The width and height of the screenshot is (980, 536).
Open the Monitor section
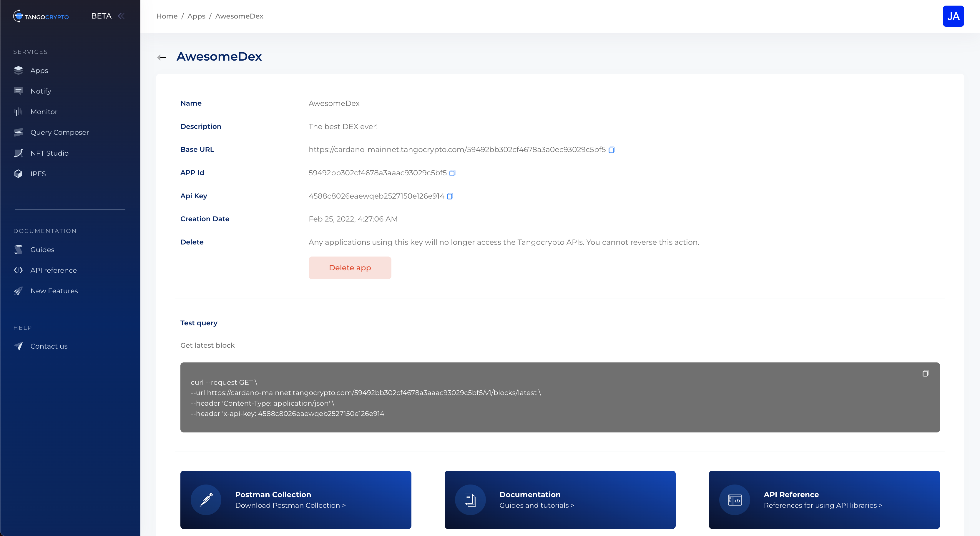[44, 112]
